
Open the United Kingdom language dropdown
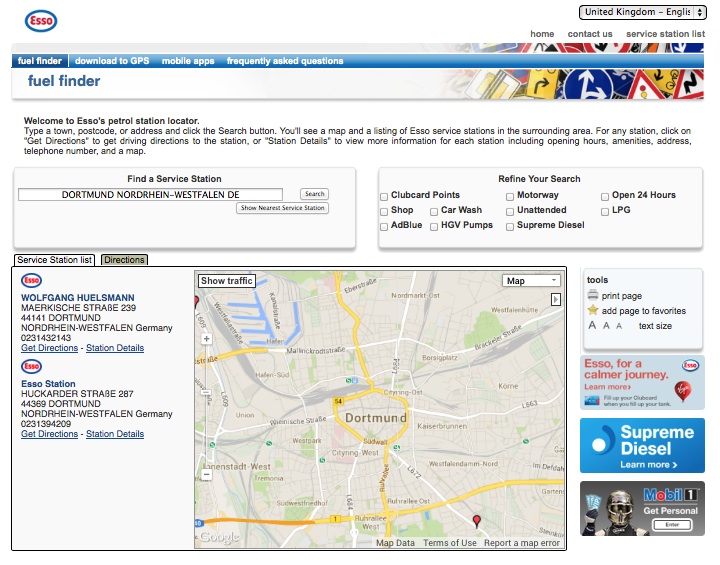point(642,12)
